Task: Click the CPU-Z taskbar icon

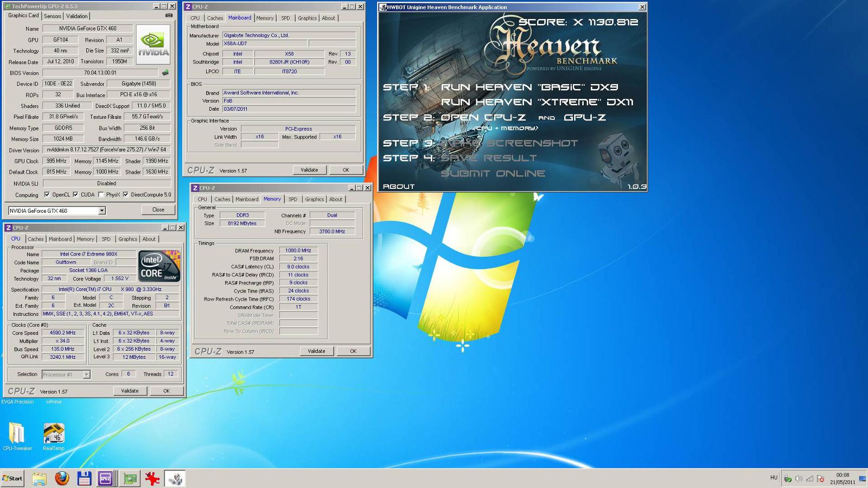Action: 105,478
